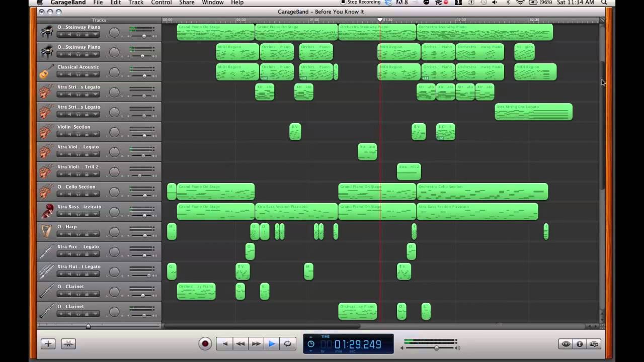Click the rewind transport button
Viewport: 644px width, 362px height.
(240, 344)
